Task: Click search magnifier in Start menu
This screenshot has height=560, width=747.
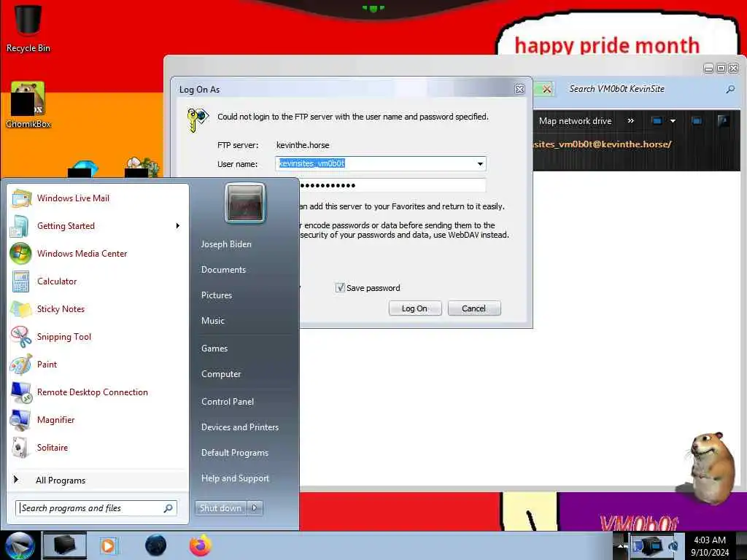Action: (x=168, y=508)
